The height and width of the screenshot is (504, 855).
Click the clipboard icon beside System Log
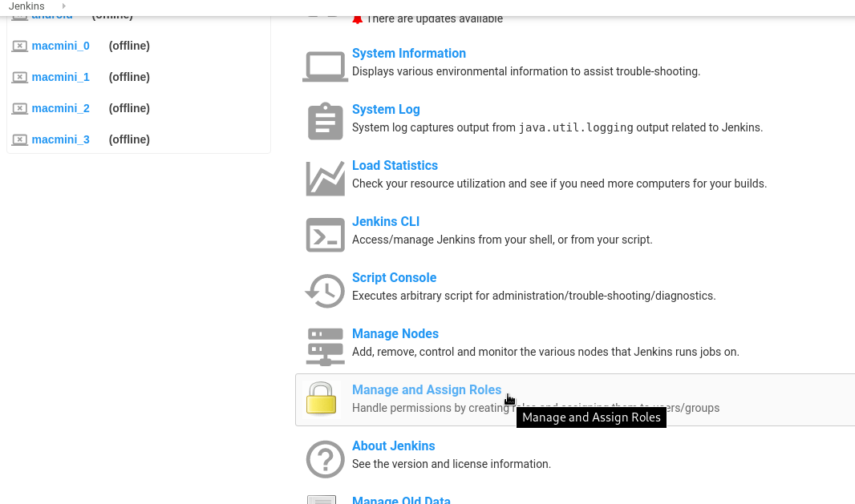tap(325, 122)
